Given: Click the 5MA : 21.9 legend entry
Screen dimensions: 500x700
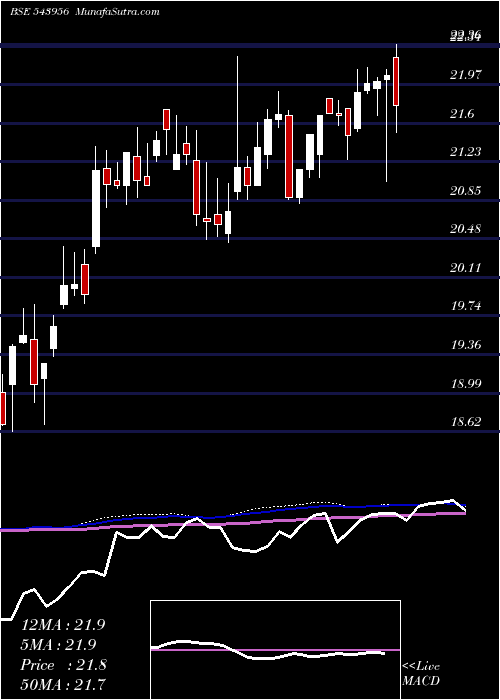Looking at the screenshot, I should [59, 645].
